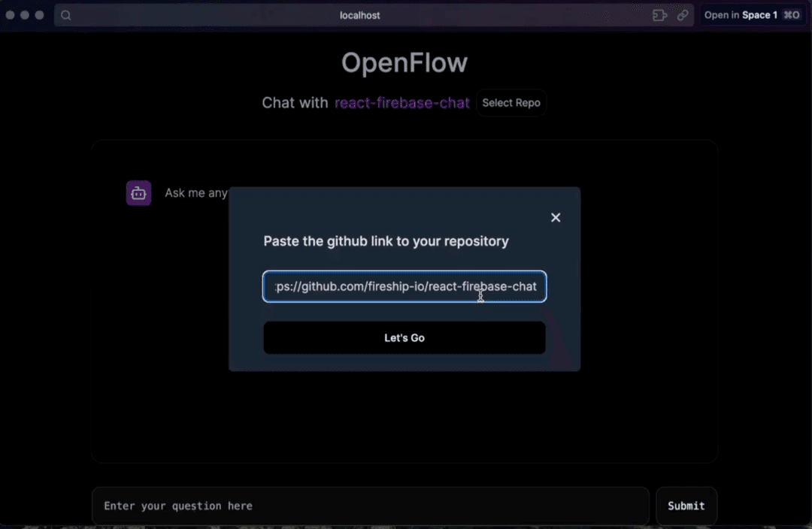
Task: Click the Paste the github link dialog title
Action: (x=386, y=241)
